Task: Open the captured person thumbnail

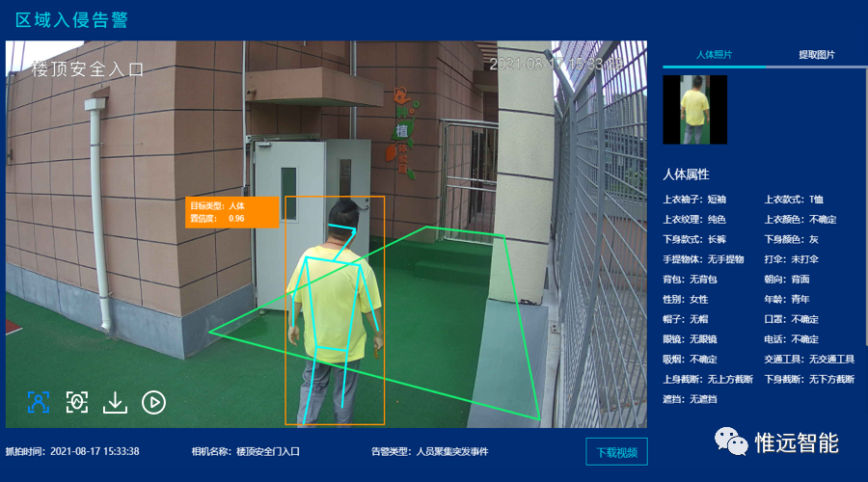Action: (694, 110)
